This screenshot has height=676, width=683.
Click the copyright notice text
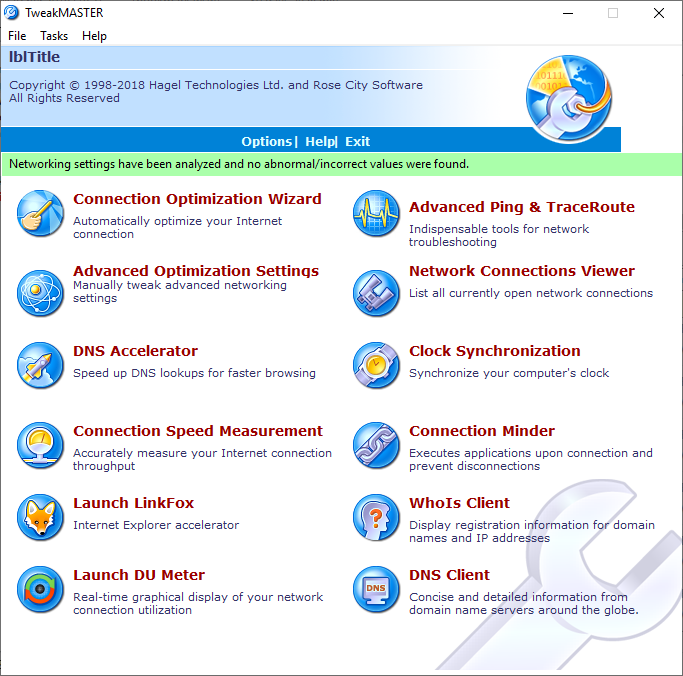[x=216, y=91]
